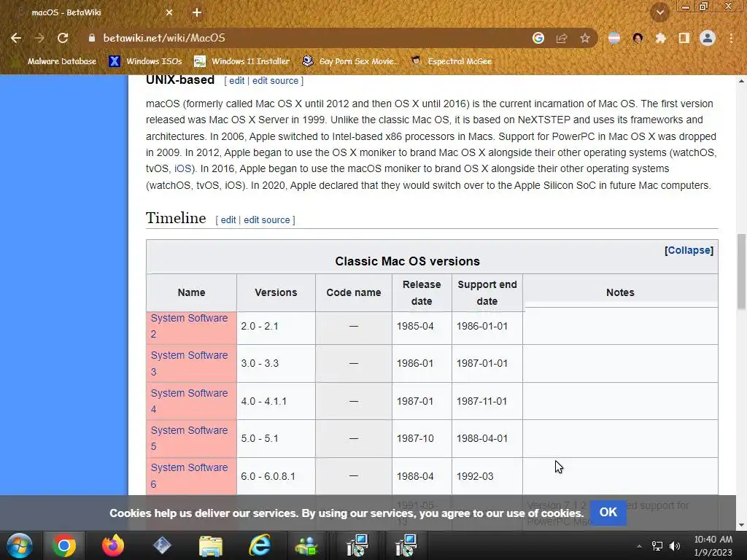Open the clock showing 10:40 AM
The height and width of the screenshot is (560, 747).
[713, 545]
